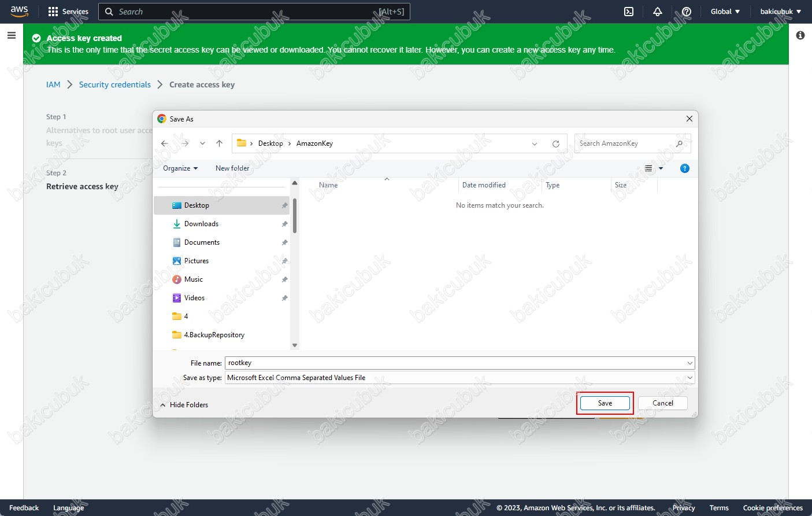The image size is (812, 516).
Task: Open the info panel icon at right edge
Action: tap(800, 35)
